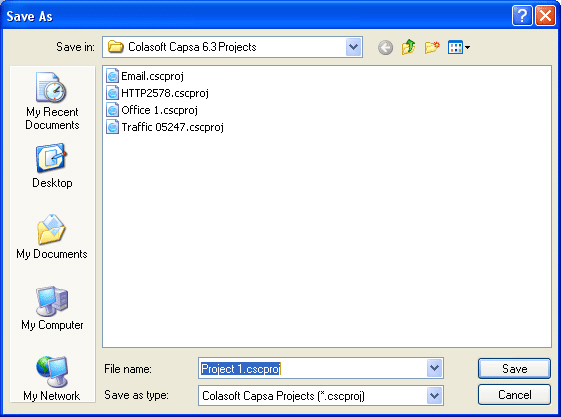The height and width of the screenshot is (417, 561).
Task: Select the Office 1.cscproj file
Action: click(x=152, y=110)
